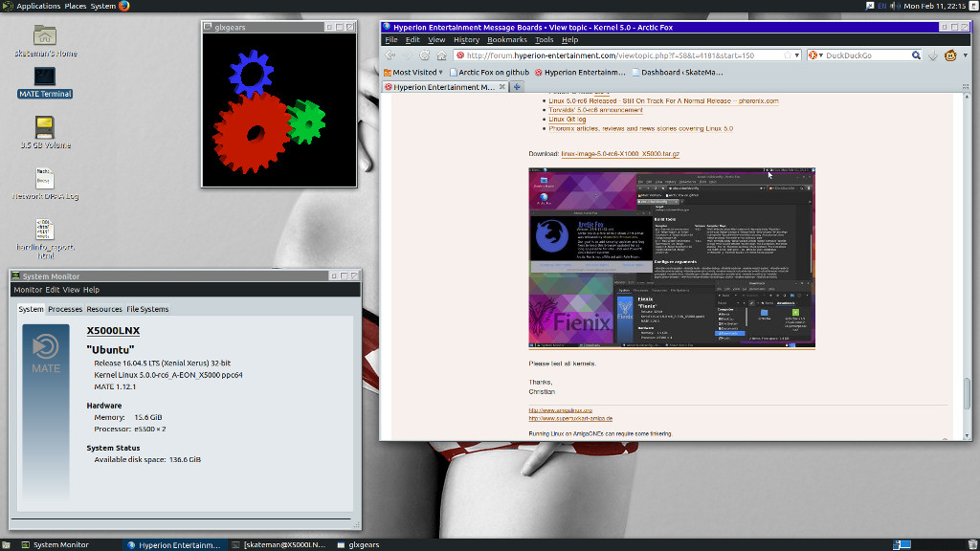The image size is (980, 551).
Task: Click the EN keyboard layout indicator
Action: click(881, 6)
